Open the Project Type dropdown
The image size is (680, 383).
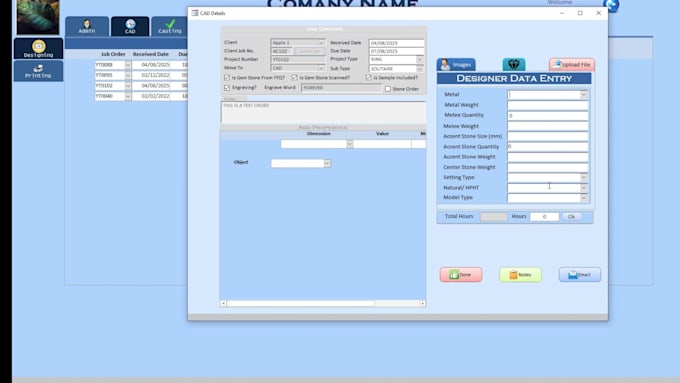(419, 59)
